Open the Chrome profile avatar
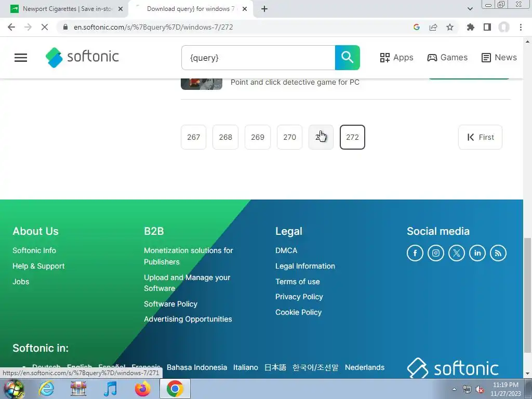The width and height of the screenshot is (532, 399). pos(504,27)
